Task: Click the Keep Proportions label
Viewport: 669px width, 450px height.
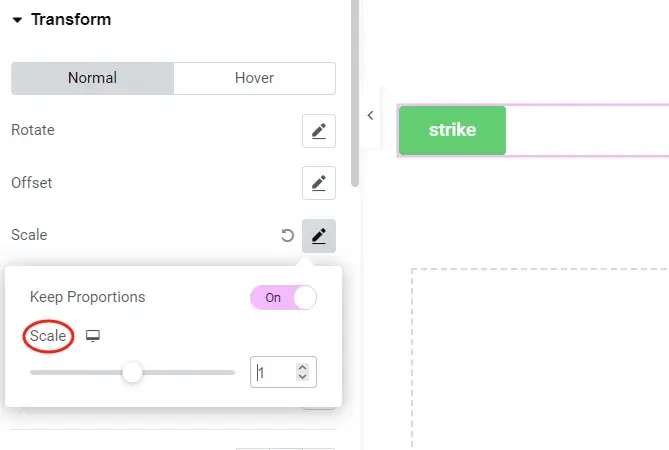Action: click(88, 297)
